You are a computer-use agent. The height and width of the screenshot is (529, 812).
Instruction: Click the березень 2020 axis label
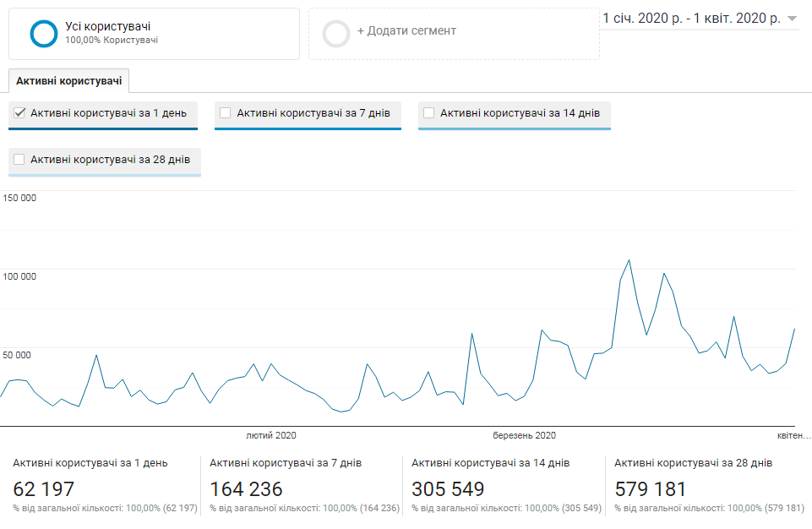click(x=524, y=435)
